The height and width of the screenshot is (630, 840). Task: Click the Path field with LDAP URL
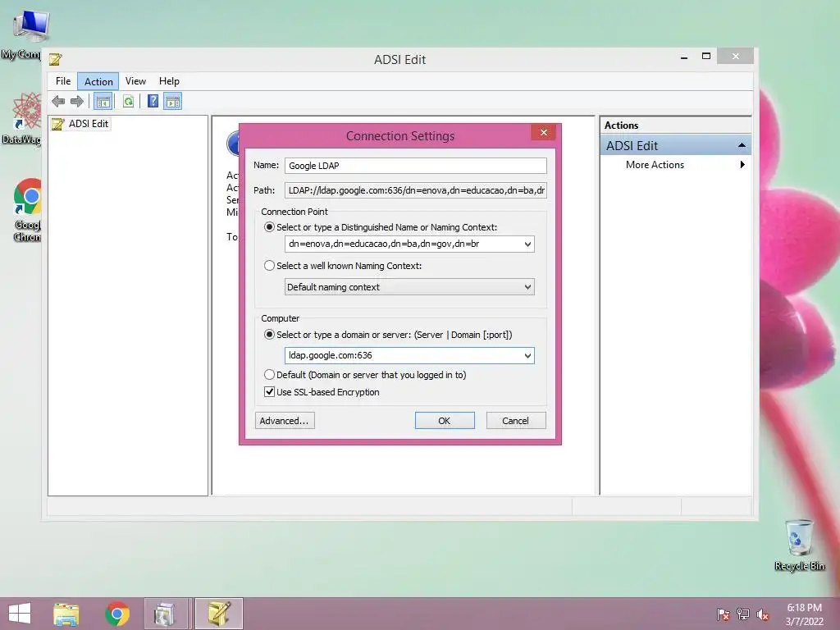416,190
